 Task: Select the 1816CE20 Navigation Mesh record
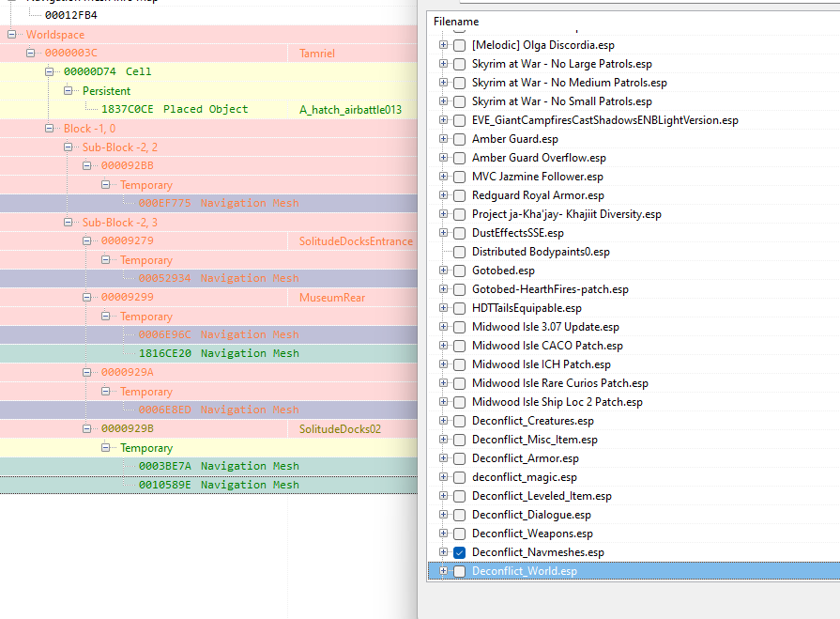click(219, 353)
